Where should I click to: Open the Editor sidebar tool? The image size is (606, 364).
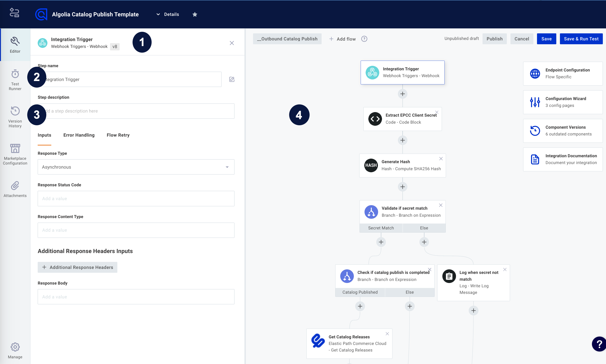tap(15, 45)
